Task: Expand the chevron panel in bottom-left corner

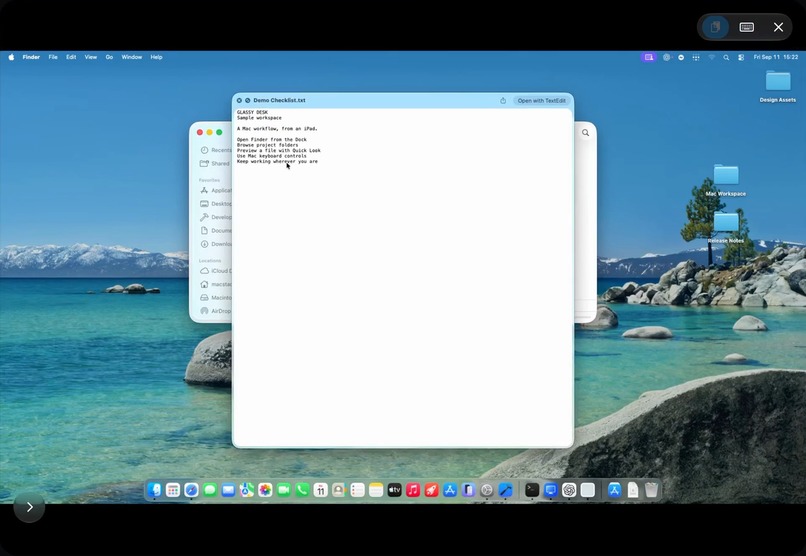Action: point(29,507)
